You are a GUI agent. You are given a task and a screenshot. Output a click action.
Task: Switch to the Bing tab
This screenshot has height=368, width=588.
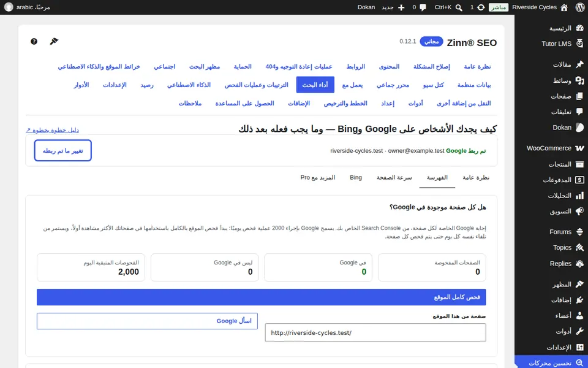(x=356, y=178)
